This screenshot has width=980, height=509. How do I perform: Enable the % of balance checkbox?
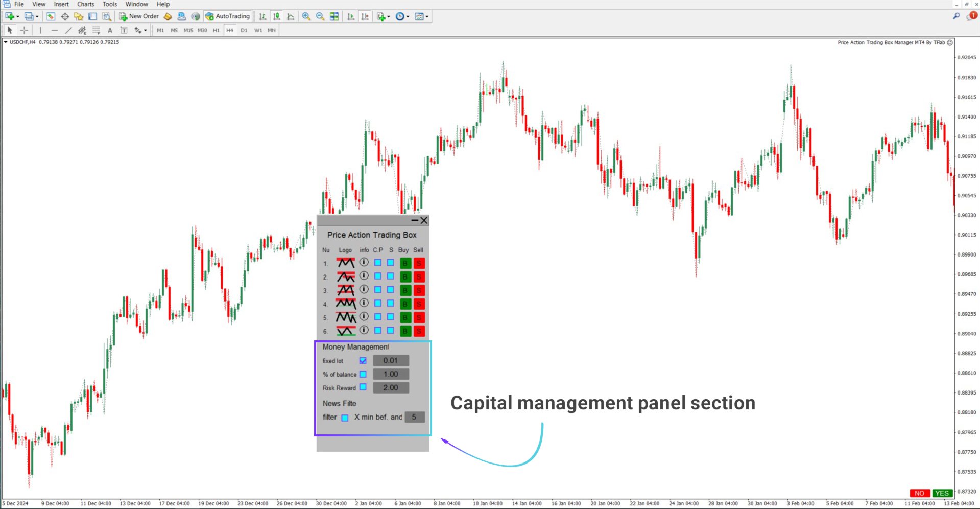pos(363,374)
